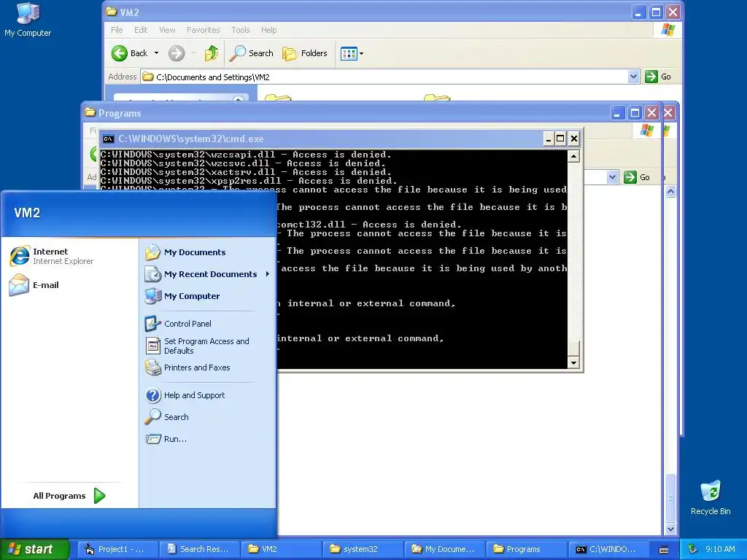Click the VM2 address bar field
The height and width of the screenshot is (560, 747).
click(385, 77)
